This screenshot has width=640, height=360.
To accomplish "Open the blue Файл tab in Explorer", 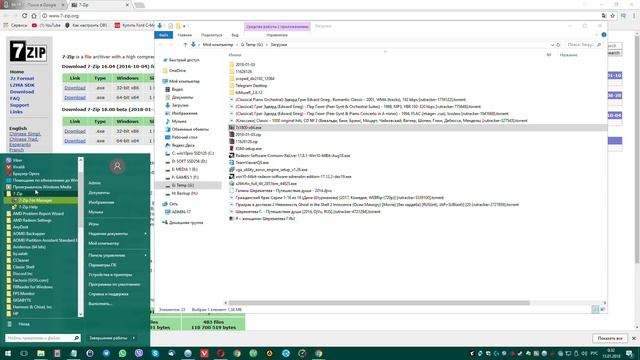I will [164, 35].
